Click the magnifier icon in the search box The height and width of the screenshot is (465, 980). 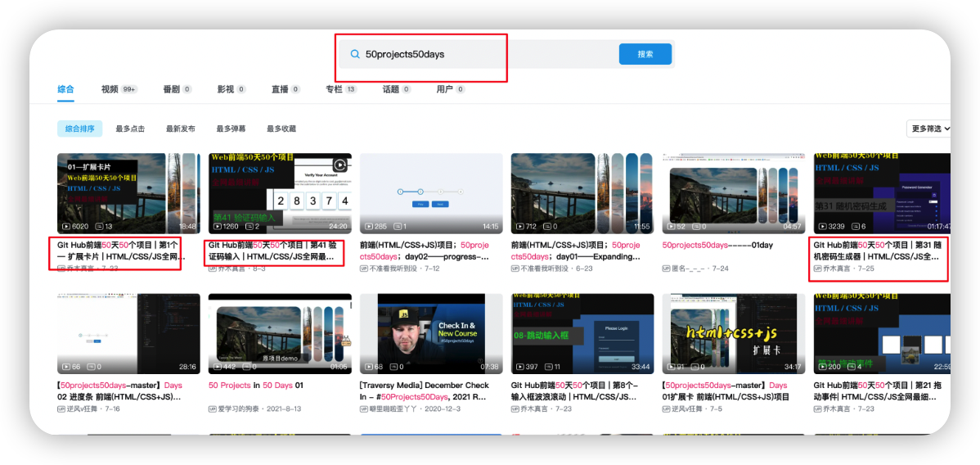(355, 55)
